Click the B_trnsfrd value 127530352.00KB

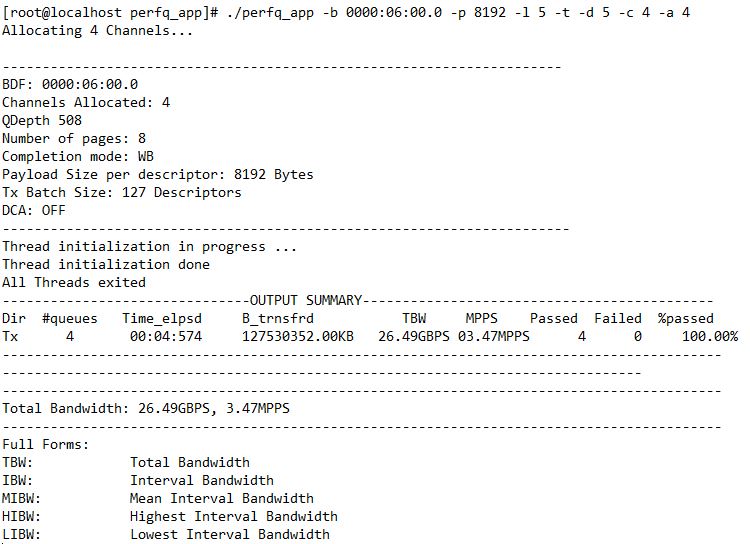coord(298,336)
